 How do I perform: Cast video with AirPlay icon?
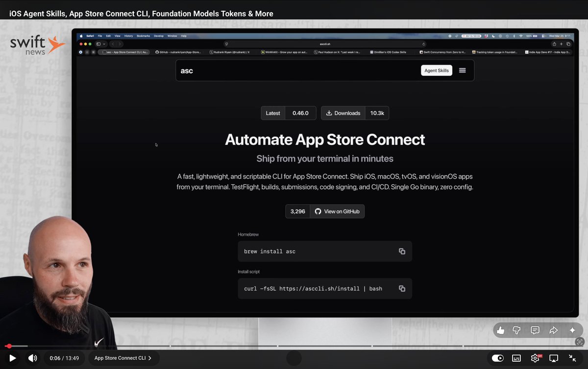(x=554, y=358)
